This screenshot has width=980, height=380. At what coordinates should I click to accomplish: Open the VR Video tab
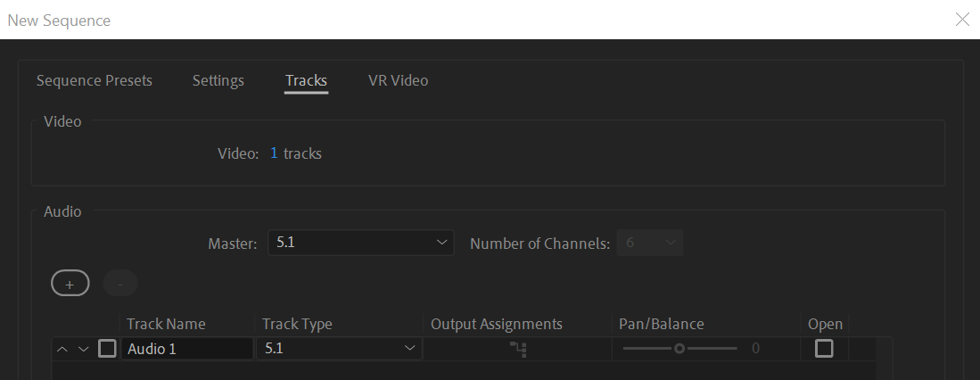click(398, 80)
